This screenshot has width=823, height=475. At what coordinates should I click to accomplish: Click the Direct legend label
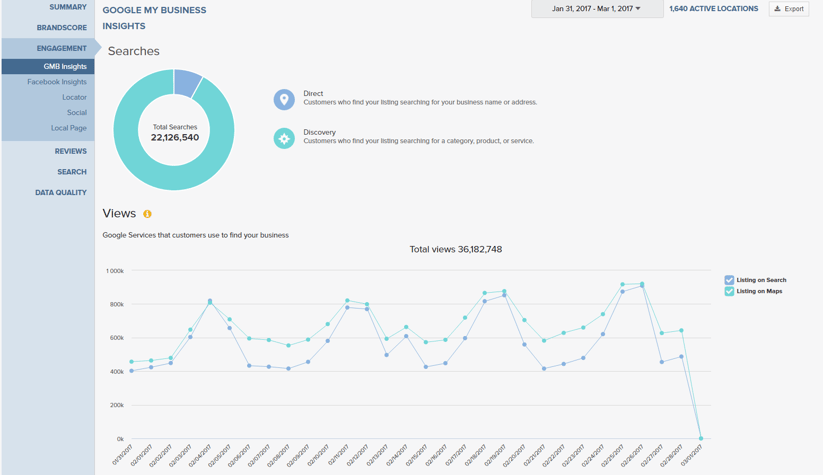coord(313,93)
